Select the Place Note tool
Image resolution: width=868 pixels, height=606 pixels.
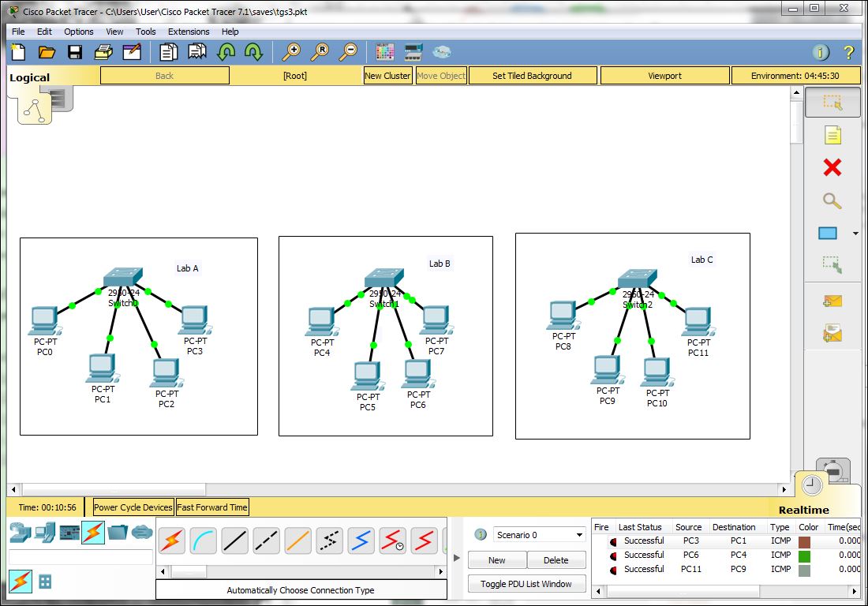pos(832,134)
